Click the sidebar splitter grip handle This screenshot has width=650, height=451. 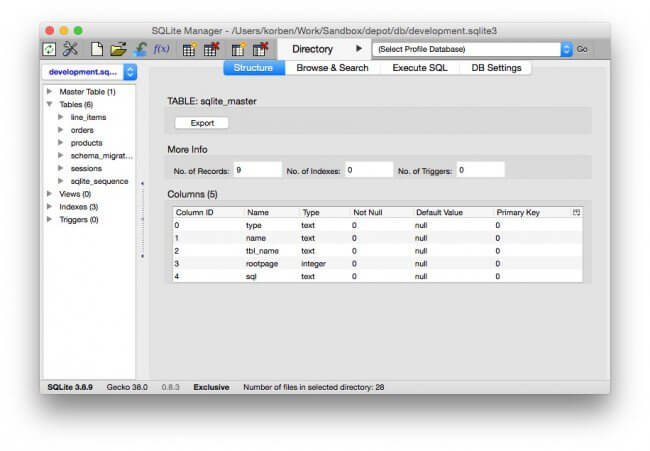142,219
